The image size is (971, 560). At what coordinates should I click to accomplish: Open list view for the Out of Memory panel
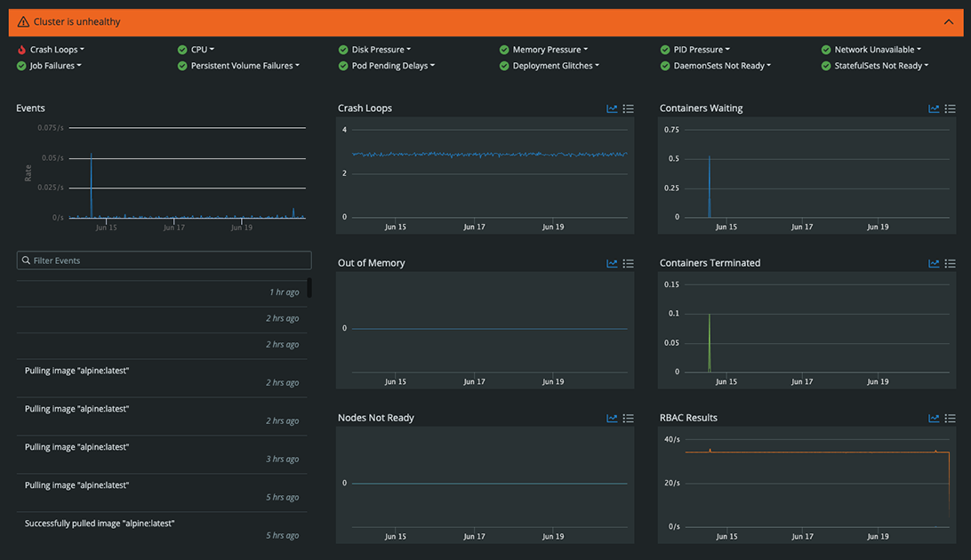pyautogui.click(x=628, y=263)
